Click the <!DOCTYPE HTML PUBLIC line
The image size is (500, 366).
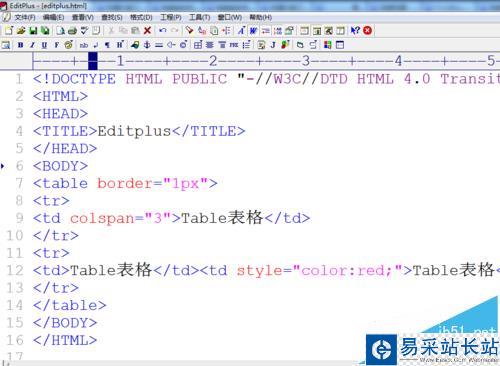[130, 79]
